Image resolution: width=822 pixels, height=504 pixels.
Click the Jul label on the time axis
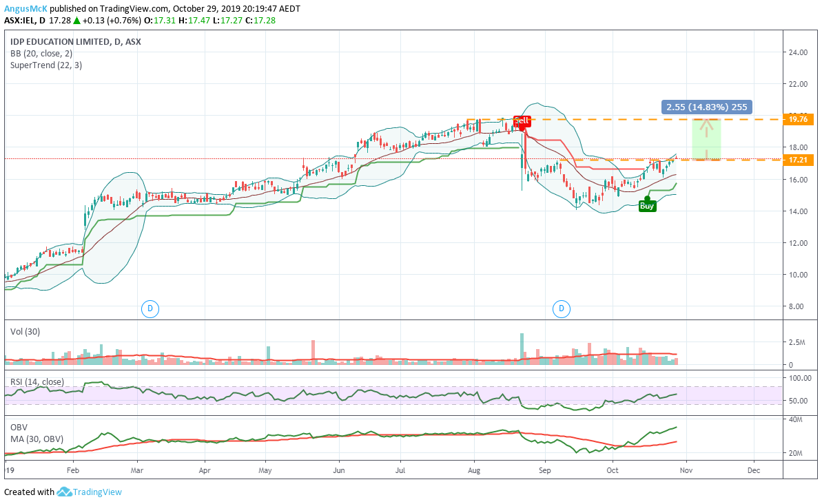(400, 470)
